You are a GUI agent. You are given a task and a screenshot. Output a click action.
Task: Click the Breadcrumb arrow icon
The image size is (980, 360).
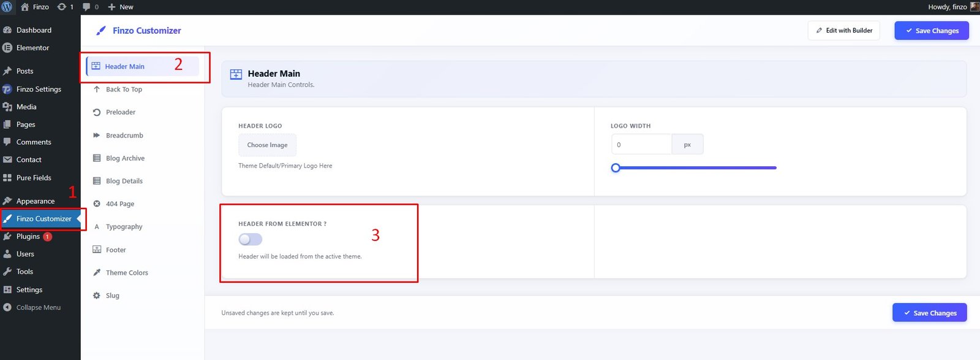(97, 136)
